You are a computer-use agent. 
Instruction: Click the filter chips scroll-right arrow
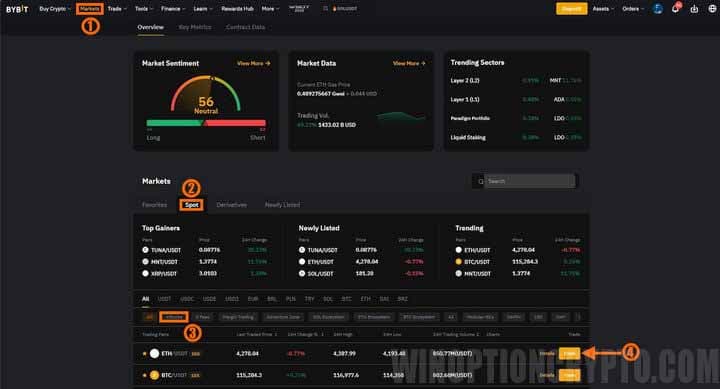tap(579, 317)
